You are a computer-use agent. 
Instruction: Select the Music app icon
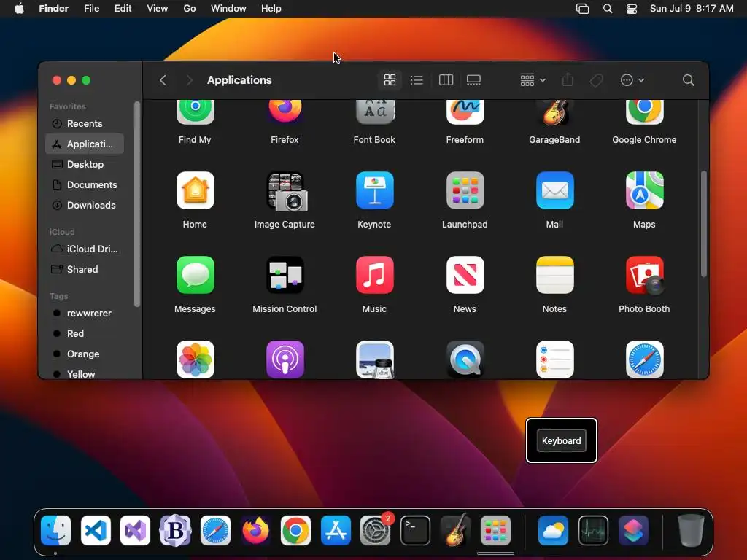(374, 275)
